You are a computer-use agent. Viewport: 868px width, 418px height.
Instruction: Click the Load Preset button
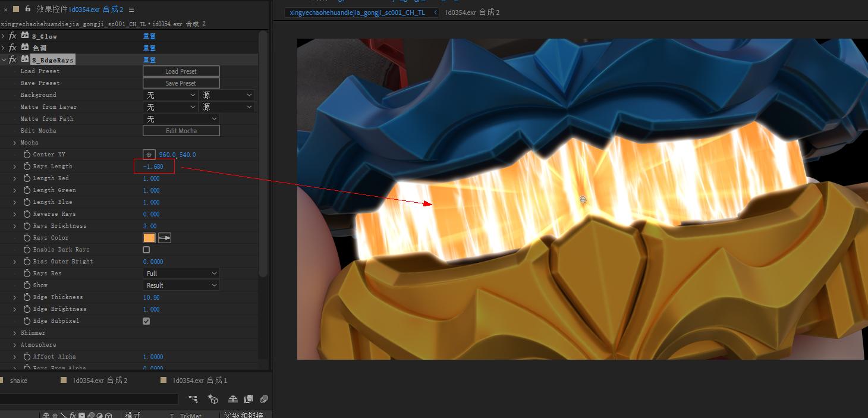pos(181,71)
